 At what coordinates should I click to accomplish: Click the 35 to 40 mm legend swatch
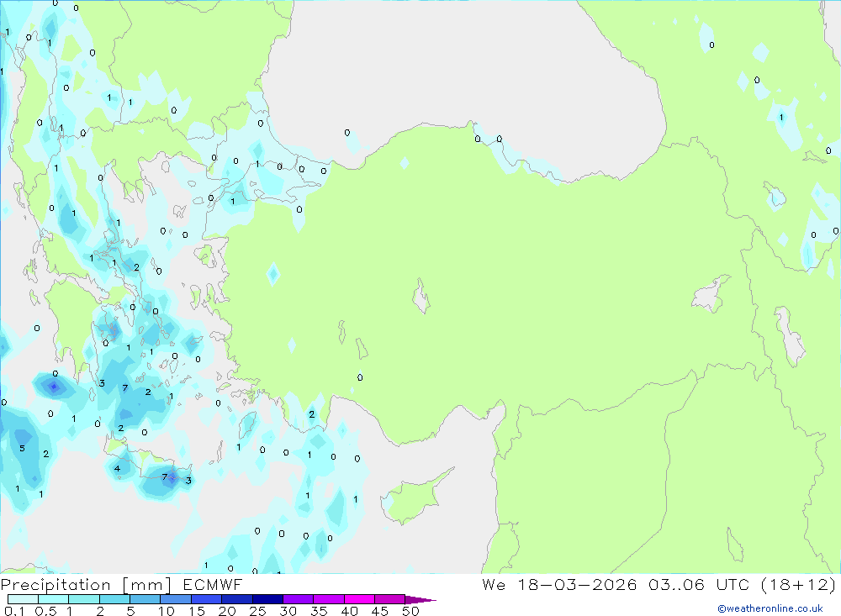(329, 599)
